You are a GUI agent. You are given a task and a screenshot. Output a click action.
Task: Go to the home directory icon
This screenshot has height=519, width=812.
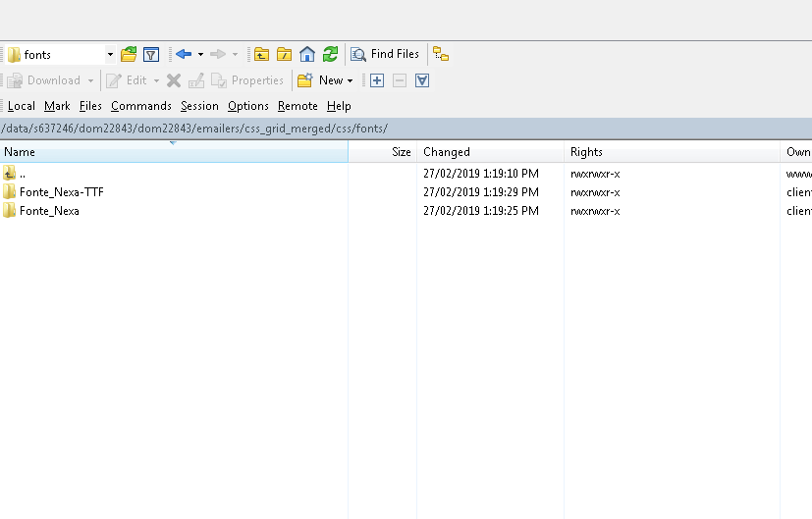(307, 54)
